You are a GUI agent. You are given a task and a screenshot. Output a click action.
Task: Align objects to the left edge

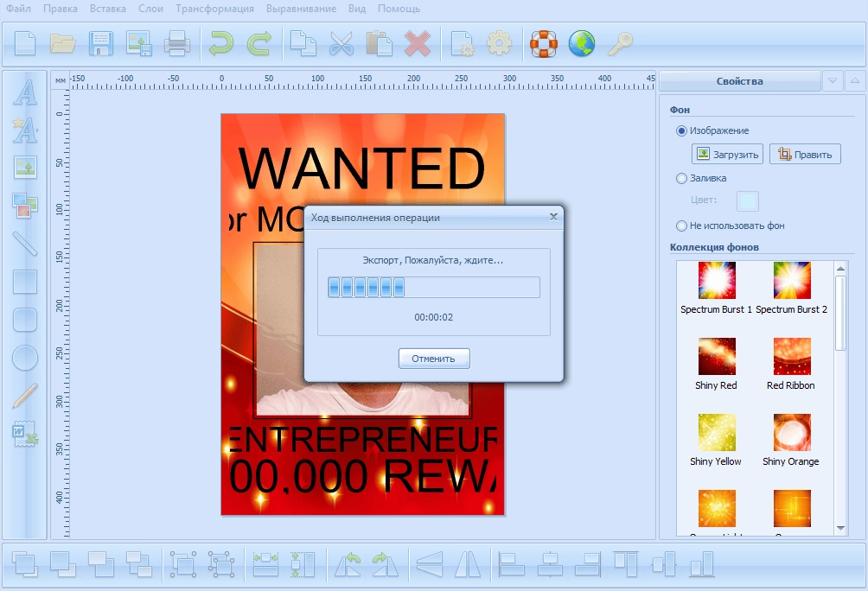tap(512, 564)
